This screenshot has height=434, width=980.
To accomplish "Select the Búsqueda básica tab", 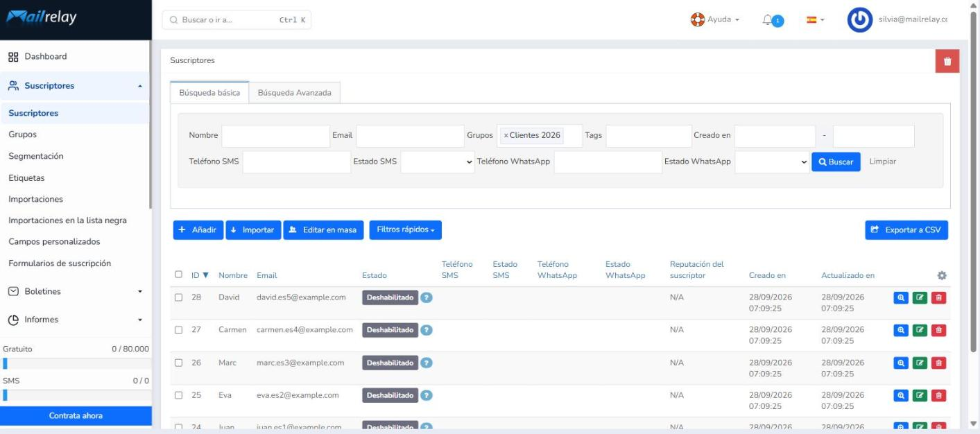I will coord(209,93).
